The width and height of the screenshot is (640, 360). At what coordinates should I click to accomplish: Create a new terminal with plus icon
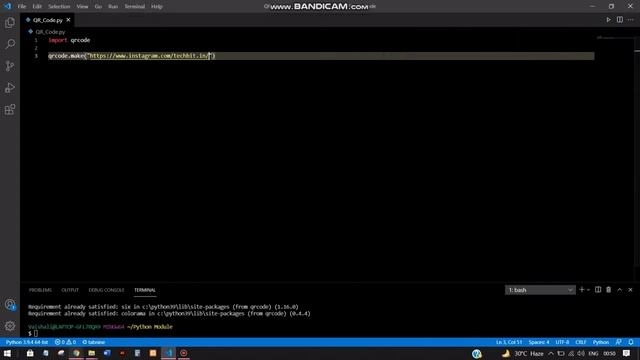click(582, 290)
